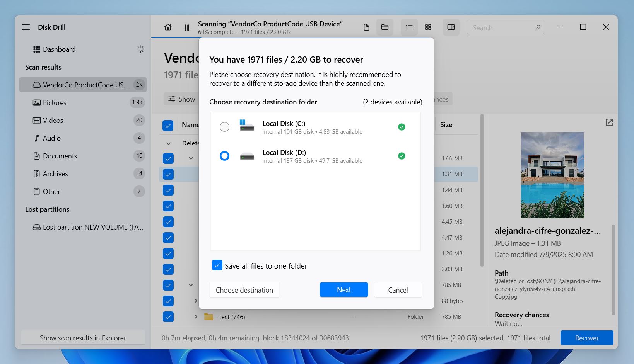Expand the test (746) folder
This screenshot has width=634, height=364.
coord(196,316)
